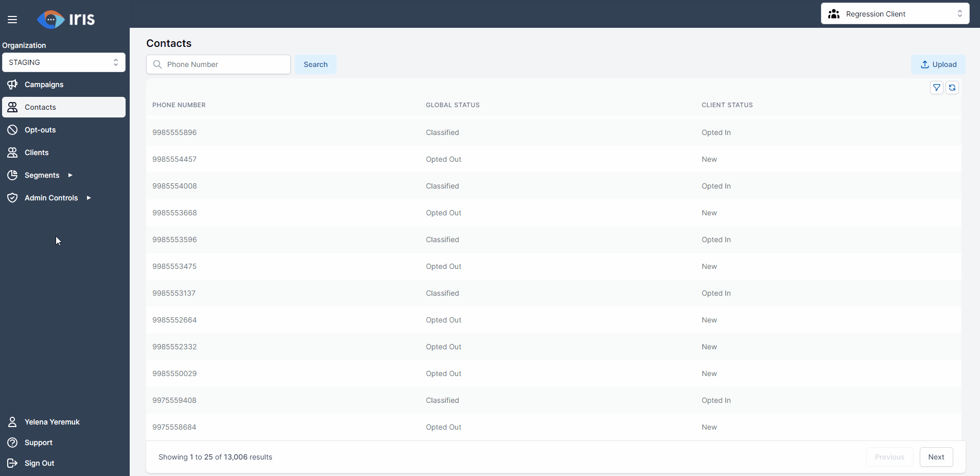Open the Regression Client selector dropdown
The height and width of the screenshot is (476, 980).
coord(895,14)
